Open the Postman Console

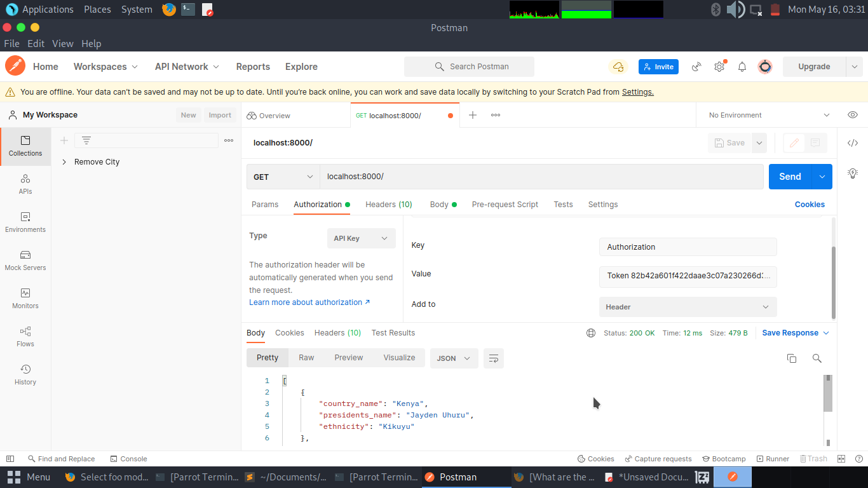(128, 458)
